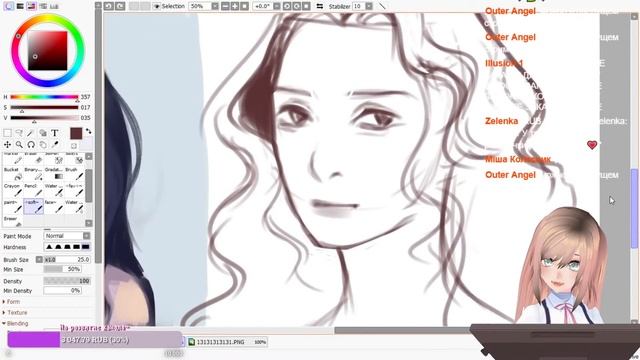
Task: Select the Crayon tool
Action: pyautogui.click(x=13, y=190)
